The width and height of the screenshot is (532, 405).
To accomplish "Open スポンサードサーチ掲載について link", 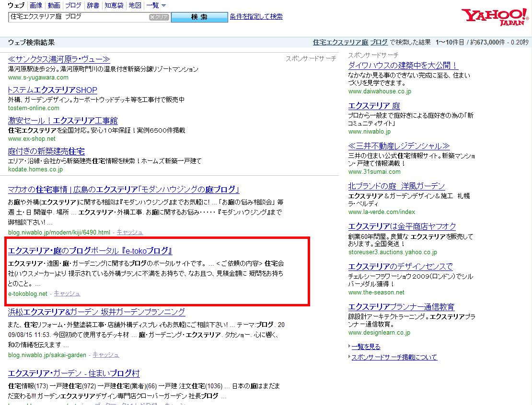I will tap(394, 357).
